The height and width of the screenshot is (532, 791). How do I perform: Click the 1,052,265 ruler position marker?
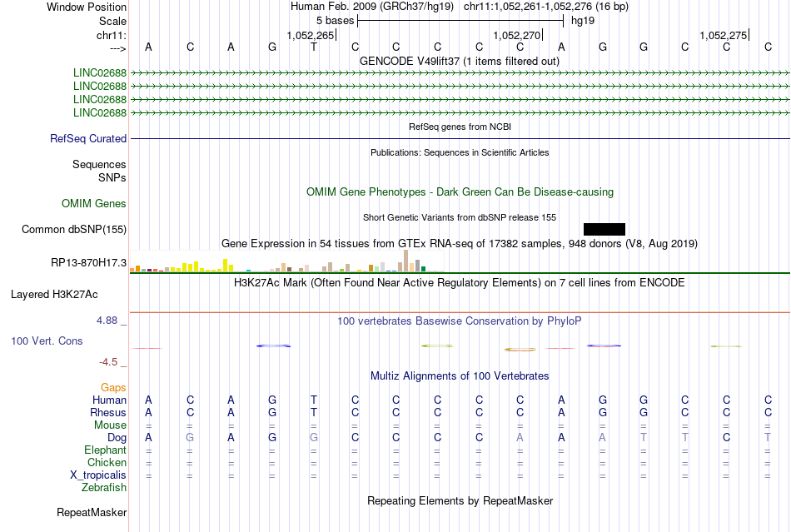311,35
